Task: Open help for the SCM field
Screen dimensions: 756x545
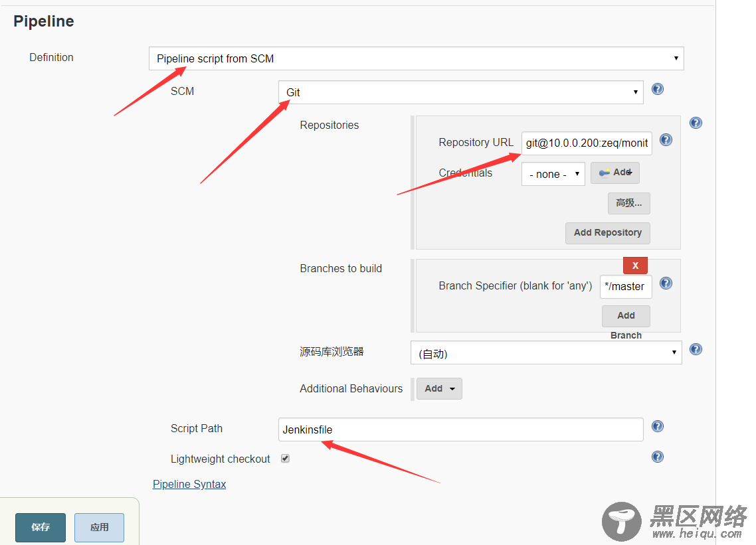Action: (657, 89)
